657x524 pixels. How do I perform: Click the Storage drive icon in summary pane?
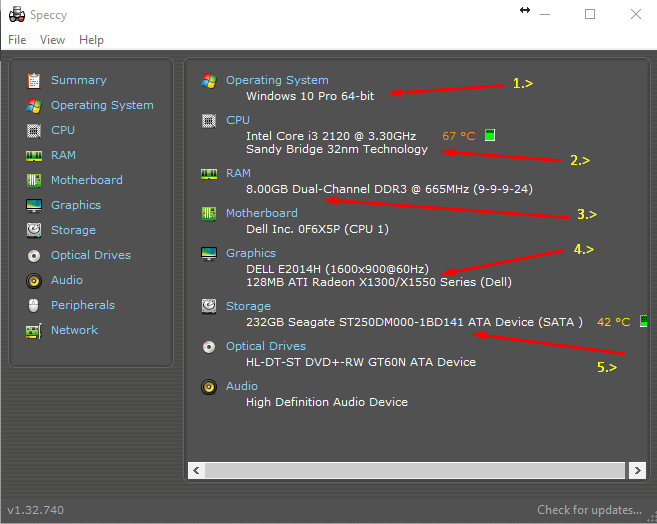209,306
